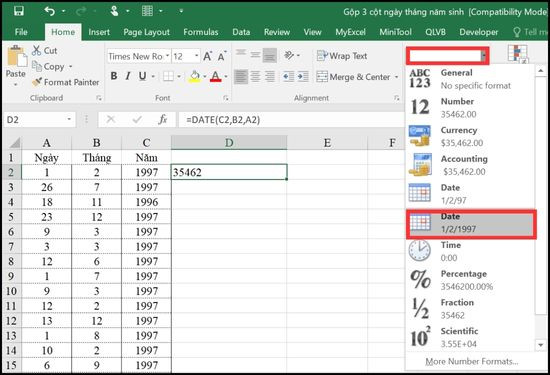Viewport: 550px width, 375px height.
Task: Click the touch/mouse mode icon
Action: point(114,11)
